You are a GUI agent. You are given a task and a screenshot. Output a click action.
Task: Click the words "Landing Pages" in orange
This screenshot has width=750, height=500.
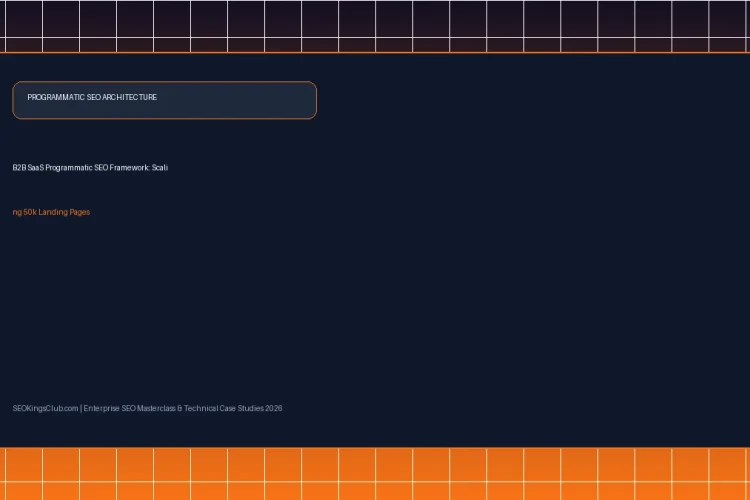[64, 212]
